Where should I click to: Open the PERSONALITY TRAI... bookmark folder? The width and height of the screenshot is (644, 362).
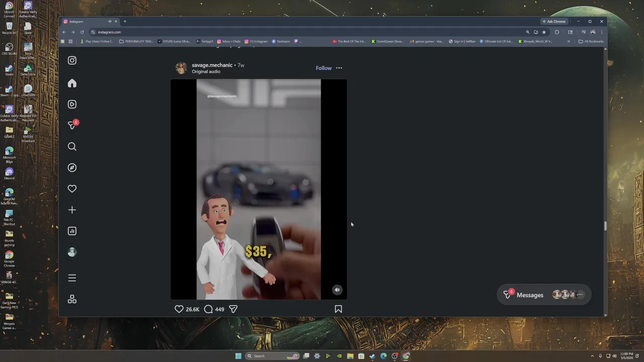pos(136,42)
